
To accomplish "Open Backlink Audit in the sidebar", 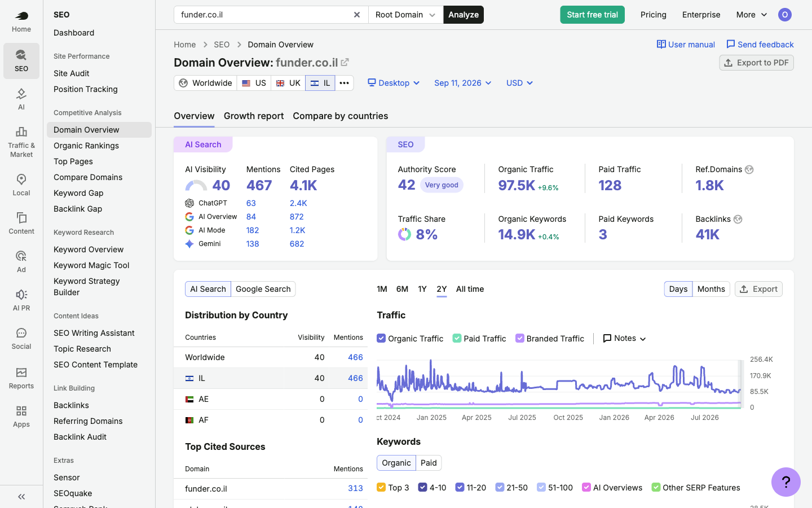I will [x=80, y=437].
